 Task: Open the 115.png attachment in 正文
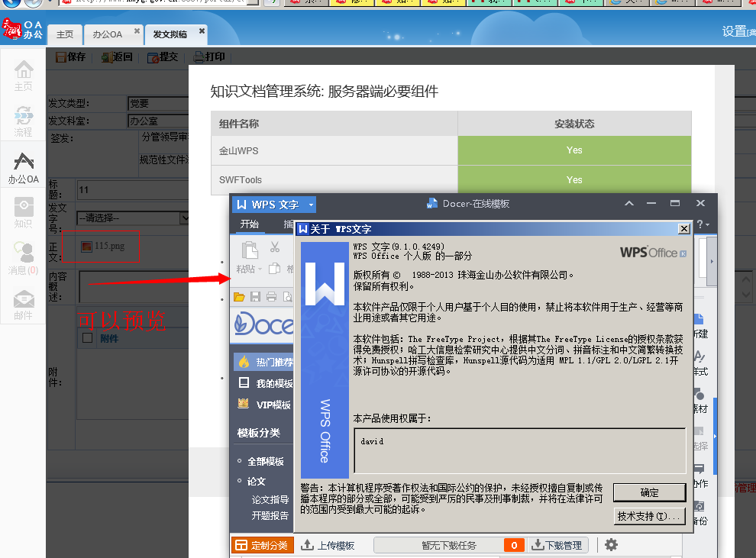coord(103,246)
